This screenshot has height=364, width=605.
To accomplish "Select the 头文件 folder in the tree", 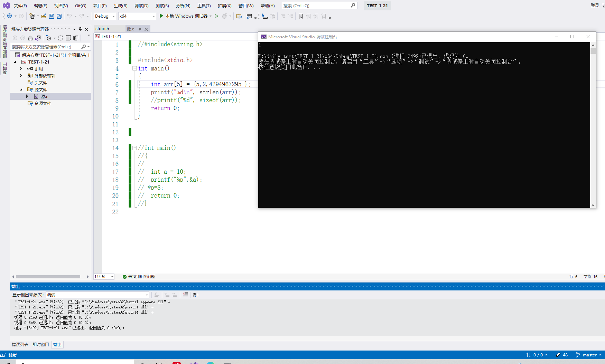I will [37, 83].
